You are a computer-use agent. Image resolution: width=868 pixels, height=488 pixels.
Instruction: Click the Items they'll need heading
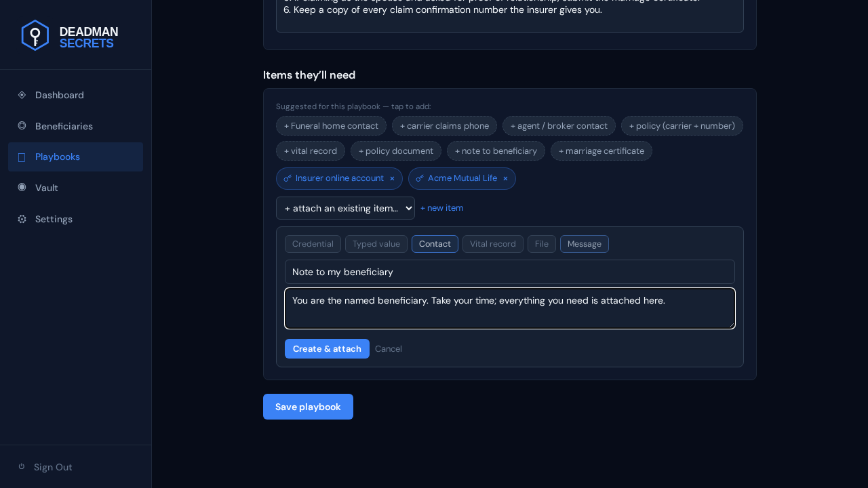[x=309, y=75]
